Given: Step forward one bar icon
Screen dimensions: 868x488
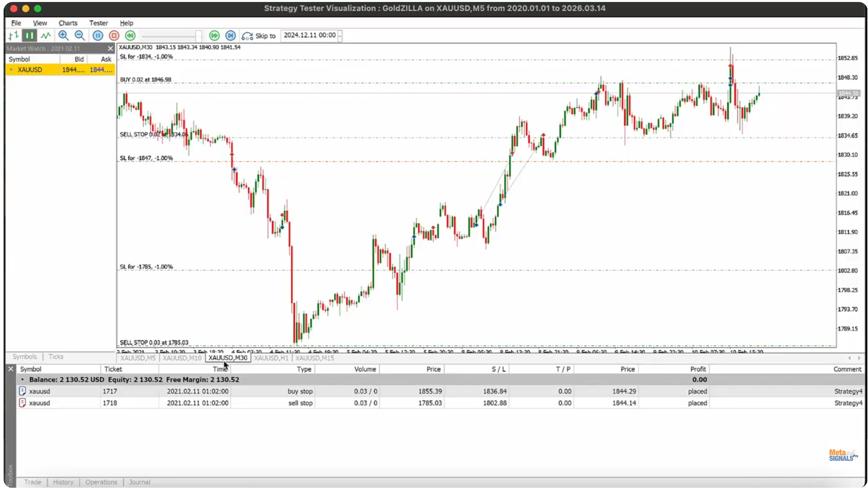Looking at the screenshot, I should click(x=230, y=35).
